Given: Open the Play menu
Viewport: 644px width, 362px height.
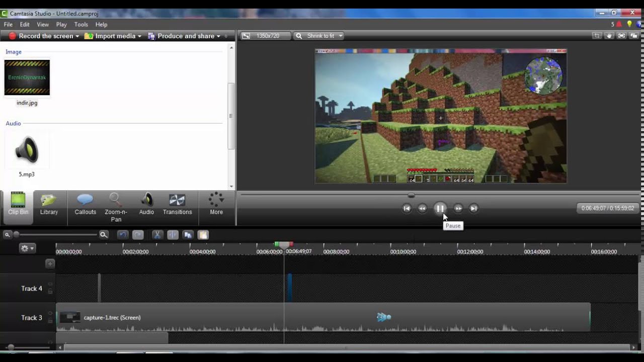Looking at the screenshot, I should pos(61,24).
